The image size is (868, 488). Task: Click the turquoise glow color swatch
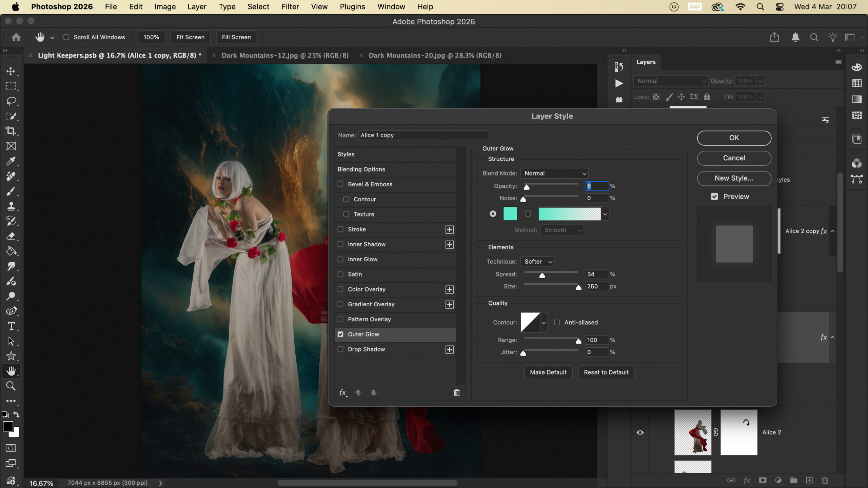coord(510,214)
